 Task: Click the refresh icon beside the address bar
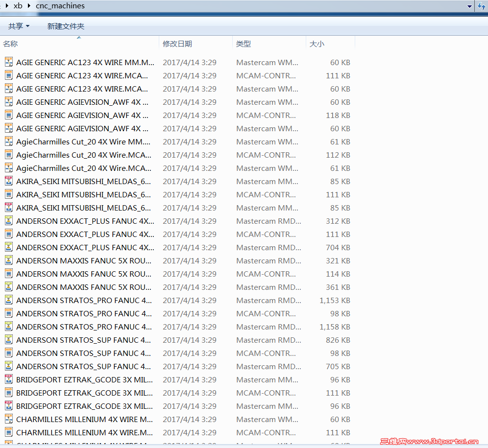tap(482, 6)
